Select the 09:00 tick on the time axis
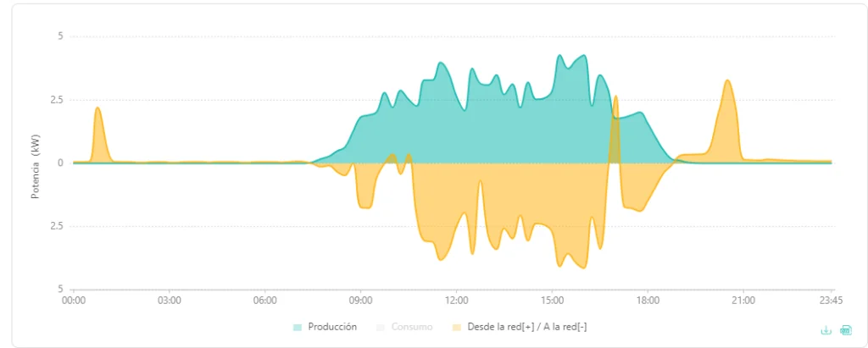This screenshot has width=868, height=348. [360, 301]
